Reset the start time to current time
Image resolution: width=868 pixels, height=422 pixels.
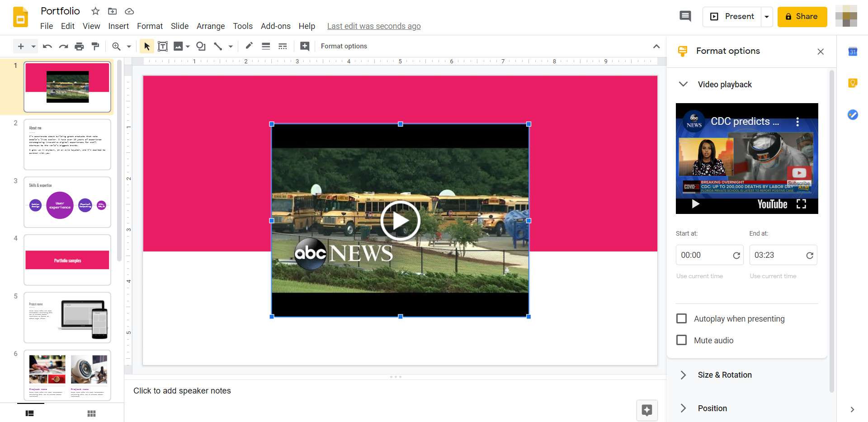pyautogui.click(x=736, y=255)
